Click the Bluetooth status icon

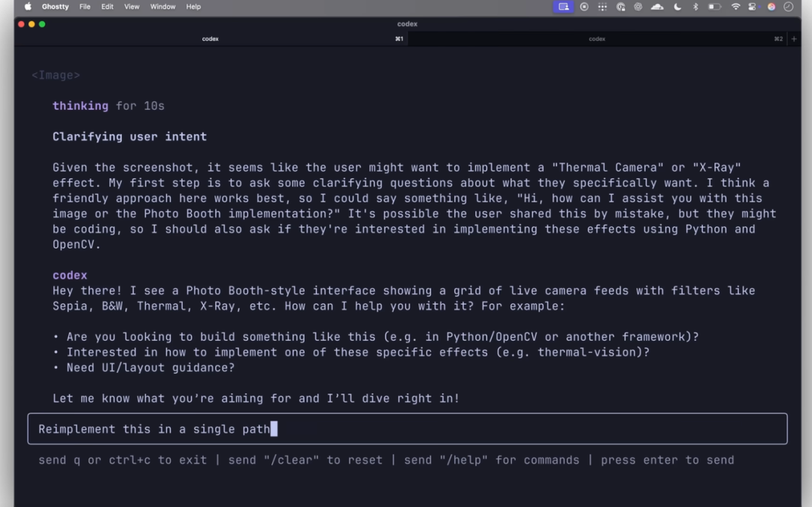tap(695, 7)
